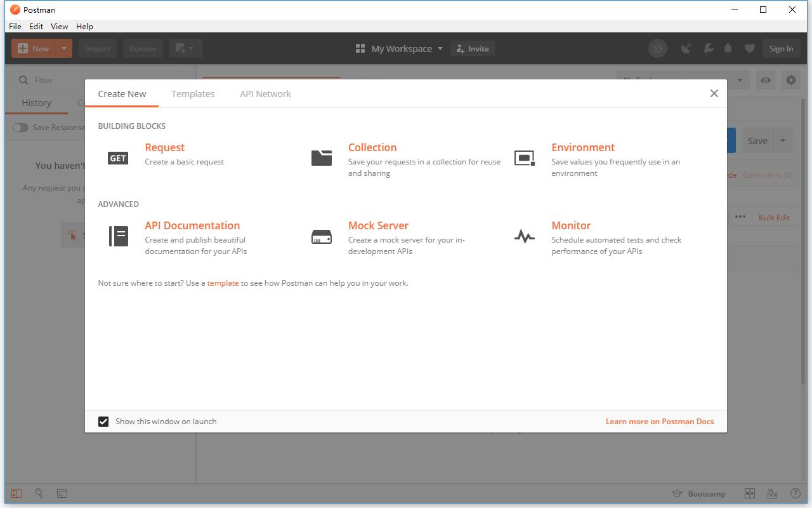Open the environment settings gear icon
The height and width of the screenshot is (508, 812).
790,80
